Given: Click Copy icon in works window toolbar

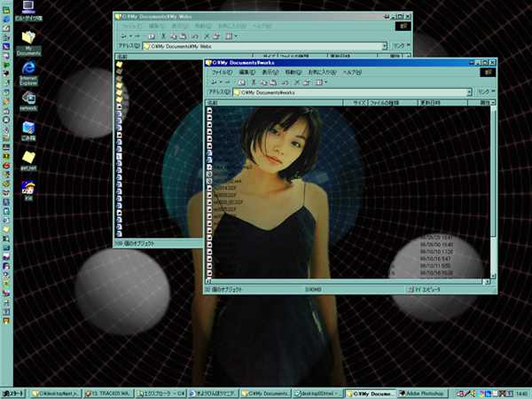Looking at the screenshot, I should pos(263,82).
